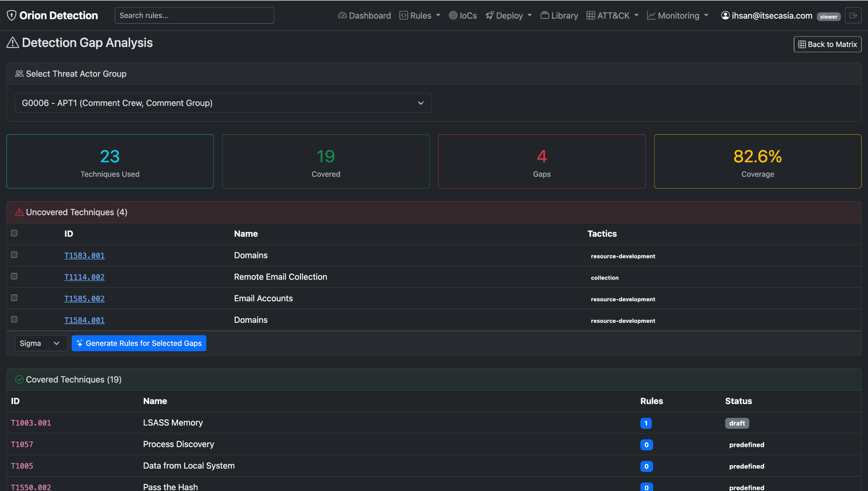The width and height of the screenshot is (868, 491).
Task: Click the Data from Local System predefined status
Action: point(746,466)
